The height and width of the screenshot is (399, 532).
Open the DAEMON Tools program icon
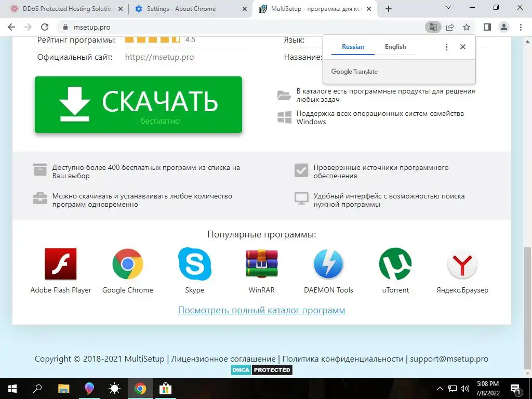328,264
